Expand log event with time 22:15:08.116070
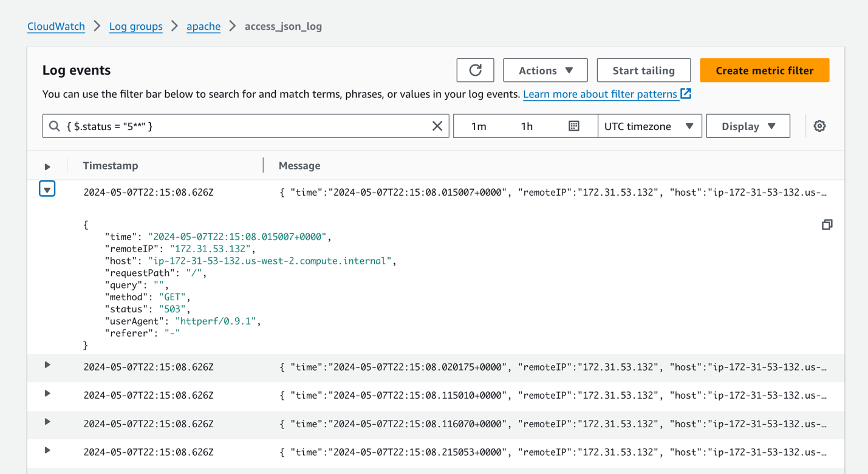This screenshot has height=474, width=868. click(x=47, y=422)
